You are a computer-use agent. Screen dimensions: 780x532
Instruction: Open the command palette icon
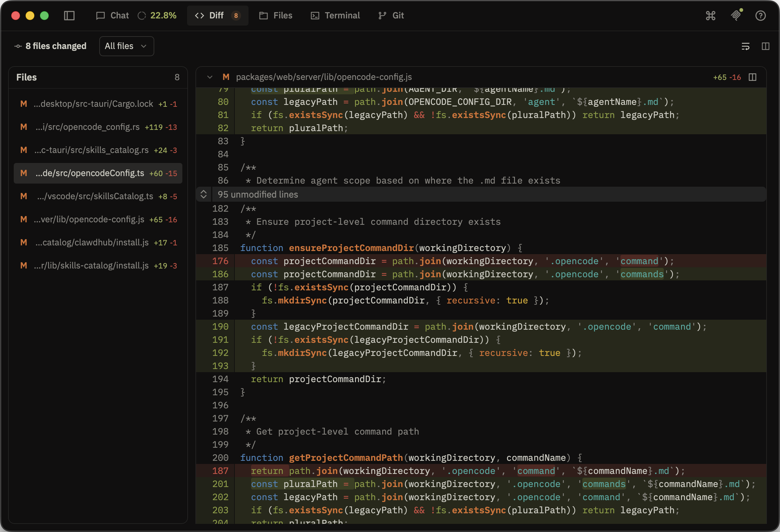click(x=711, y=15)
